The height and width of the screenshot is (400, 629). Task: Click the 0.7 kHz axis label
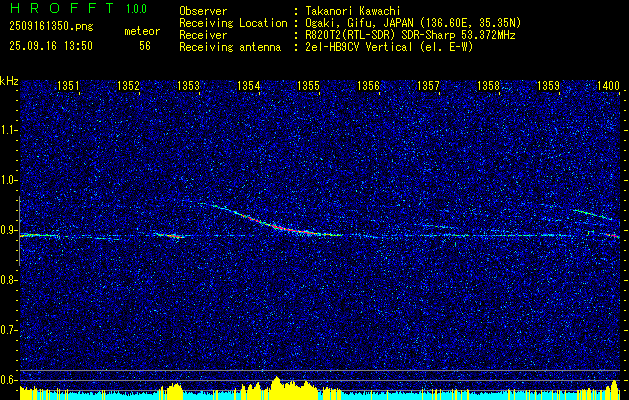(7, 330)
